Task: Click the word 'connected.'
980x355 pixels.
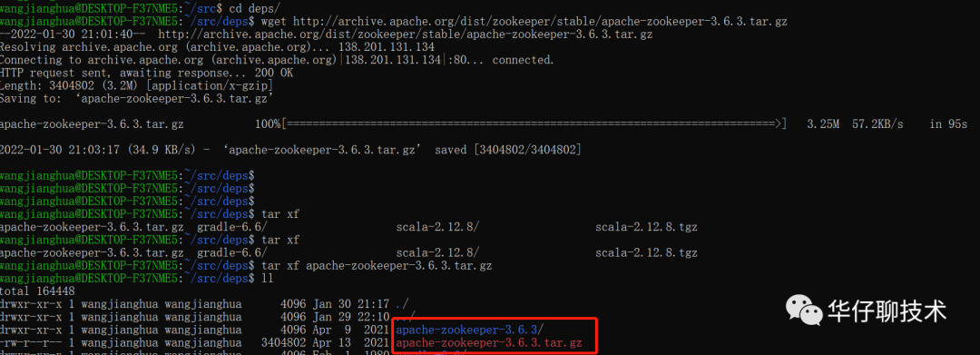Action: tap(524, 60)
